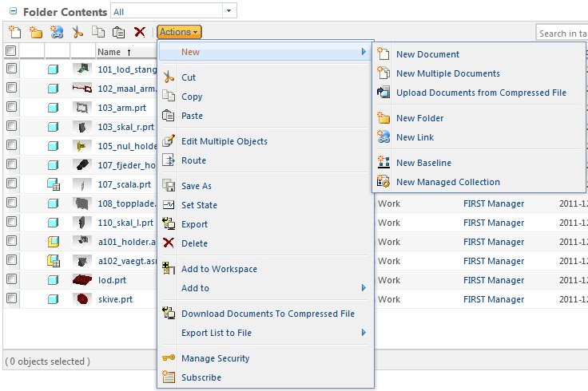Click the Route menu icon
The height and width of the screenshot is (391, 588).
tap(169, 160)
